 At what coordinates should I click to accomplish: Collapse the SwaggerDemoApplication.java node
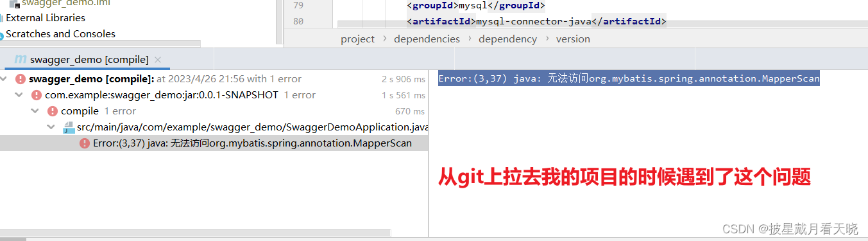(52, 127)
